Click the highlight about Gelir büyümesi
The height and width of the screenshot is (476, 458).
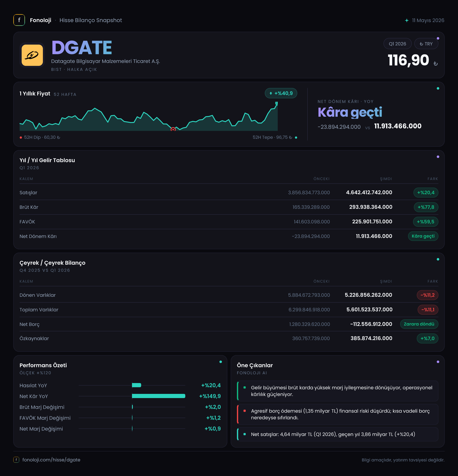click(x=338, y=391)
